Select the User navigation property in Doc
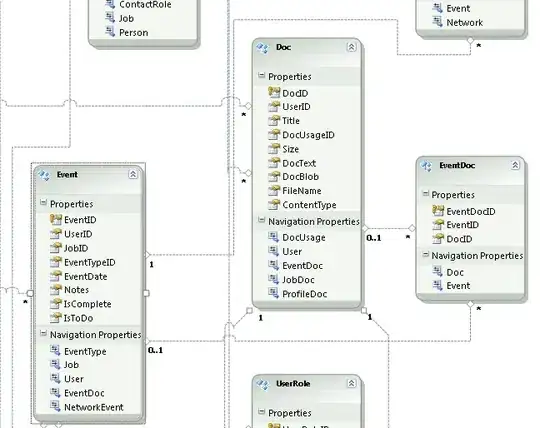 pyautogui.click(x=292, y=252)
